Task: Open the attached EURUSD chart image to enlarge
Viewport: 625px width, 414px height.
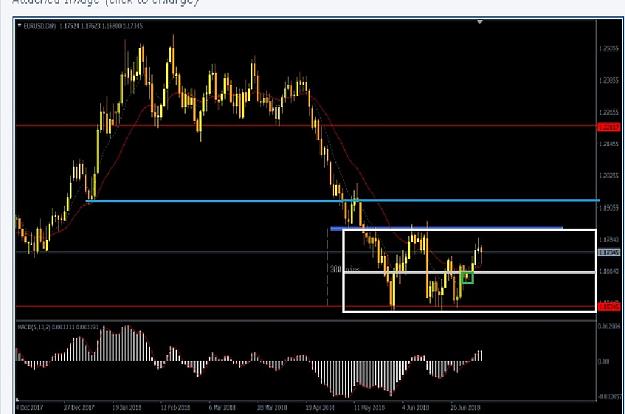Action: 318,216
